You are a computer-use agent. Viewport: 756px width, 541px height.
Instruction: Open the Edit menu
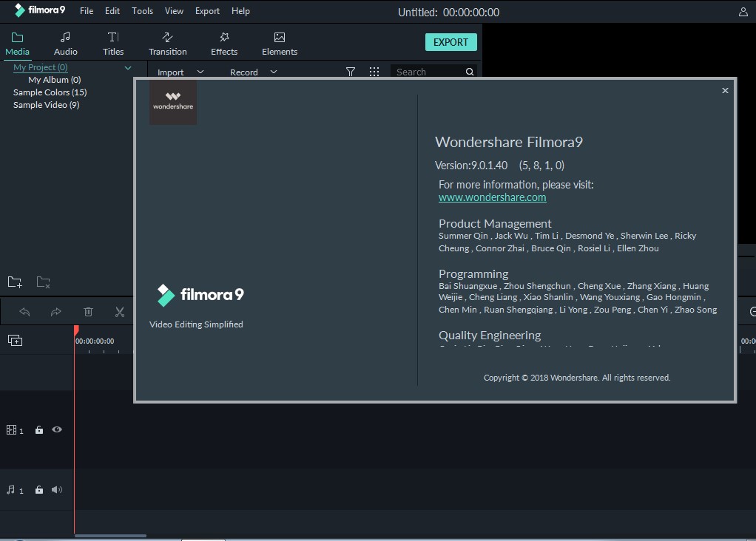(x=112, y=10)
